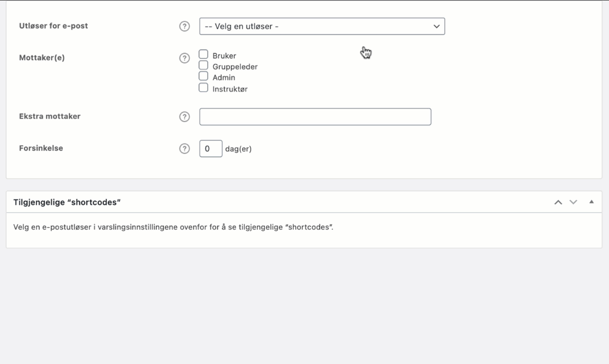The height and width of the screenshot is (364, 609).
Task: Select the Instruktør recipient checkbox
Action: point(203,88)
